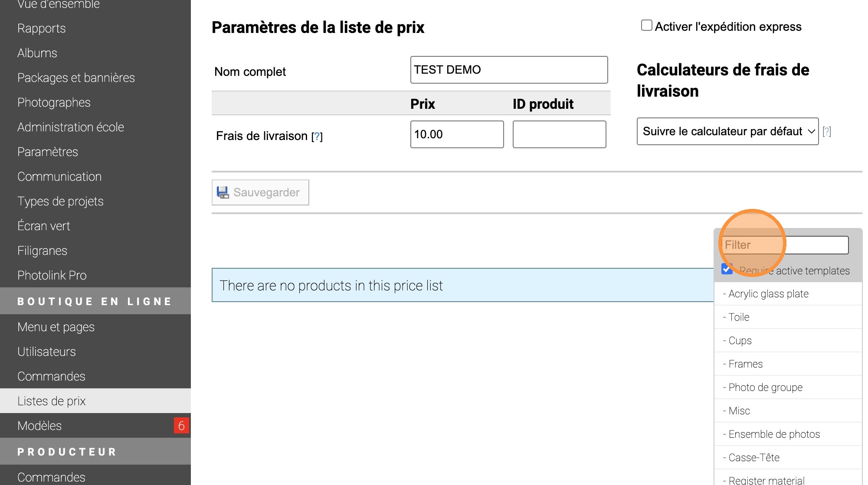Click the Sauvegarder button
This screenshot has width=868, height=485.
click(x=260, y=192)
